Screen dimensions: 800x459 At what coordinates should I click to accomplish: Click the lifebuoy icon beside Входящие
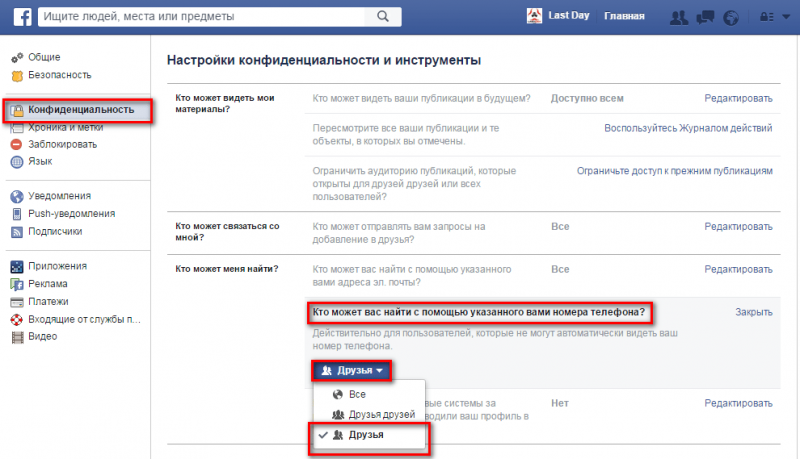pyautogui.click(x=17, y=320)
